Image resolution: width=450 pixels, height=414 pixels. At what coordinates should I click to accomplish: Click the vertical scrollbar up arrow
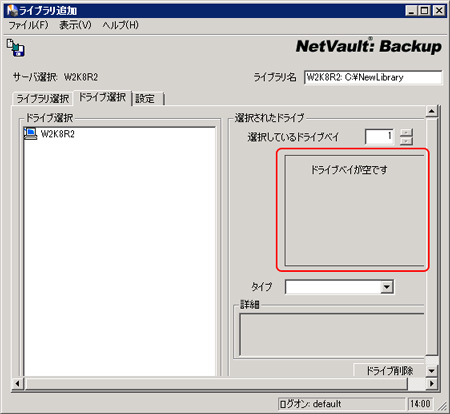pos(431,111)
